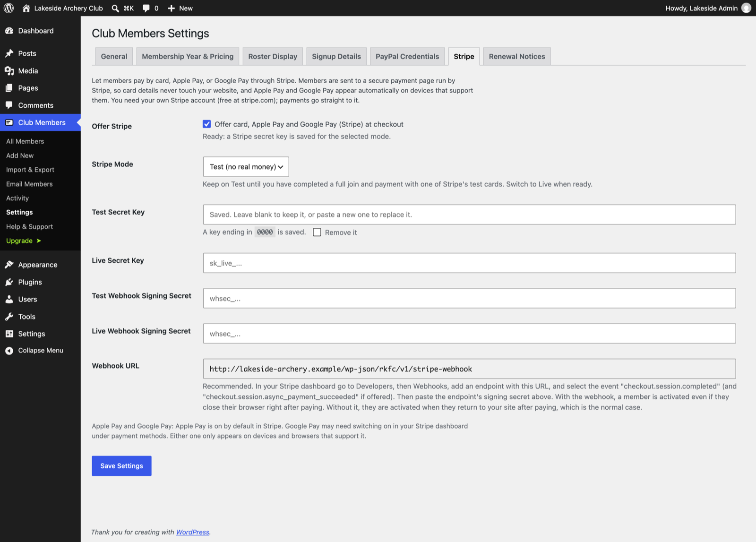756x542 pixels.
Task: Click the Live Webhook Signing Secret field
Action: 469,334
